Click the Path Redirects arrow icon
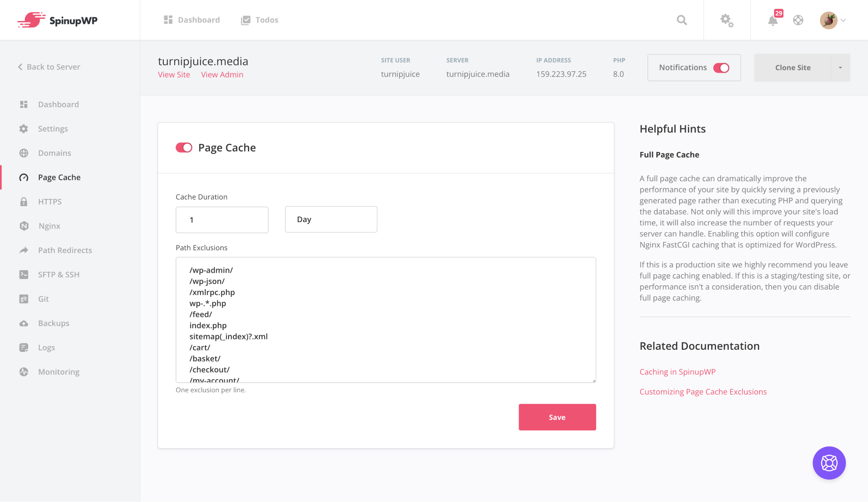This screenshot has height=502, width=868. (24, 250)
